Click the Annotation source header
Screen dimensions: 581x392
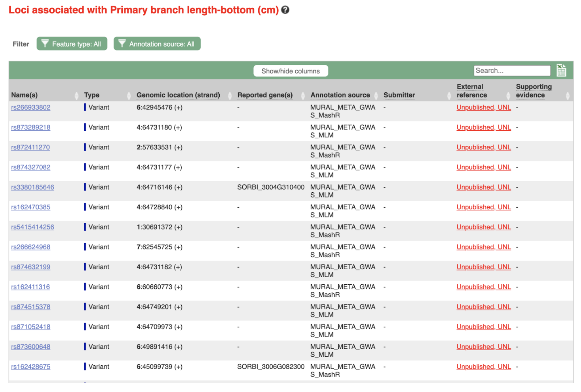pyautogui.click(x=340, y=95)
